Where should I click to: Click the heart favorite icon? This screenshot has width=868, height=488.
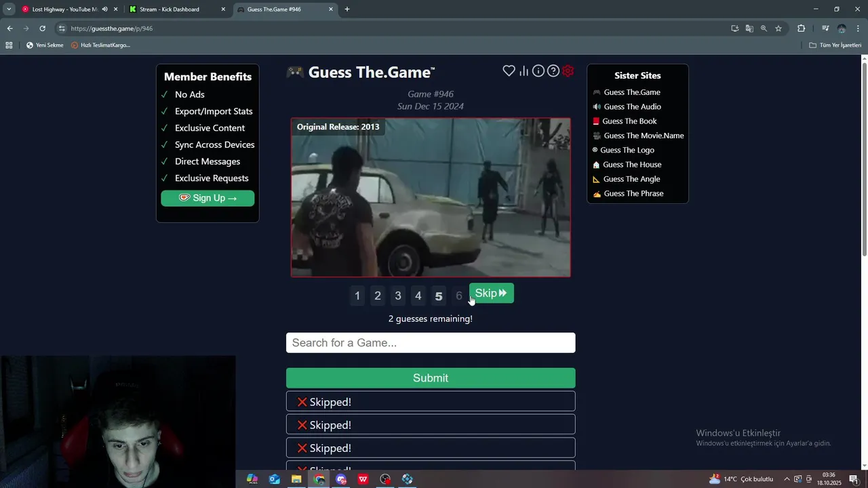509,71
